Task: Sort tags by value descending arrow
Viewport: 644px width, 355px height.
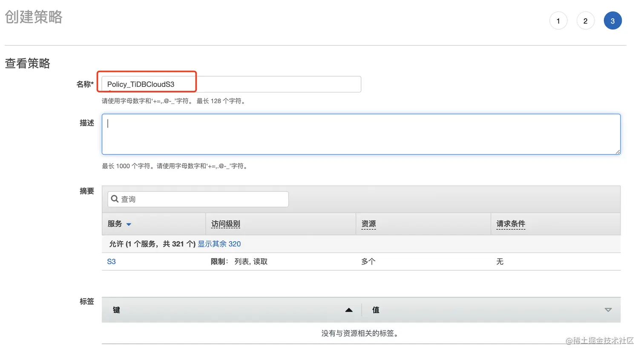Action: (x=608, y=310)
